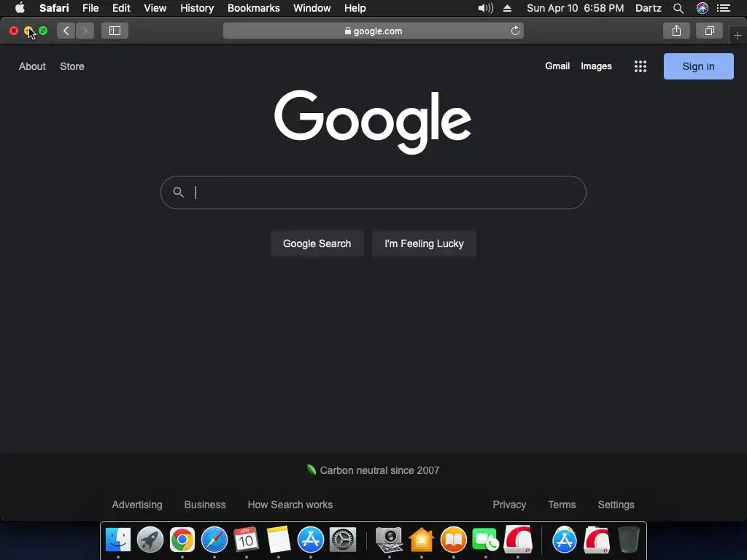Screen dimensions: 747x560
Task: Open the Edit menu
Action: 121,8
